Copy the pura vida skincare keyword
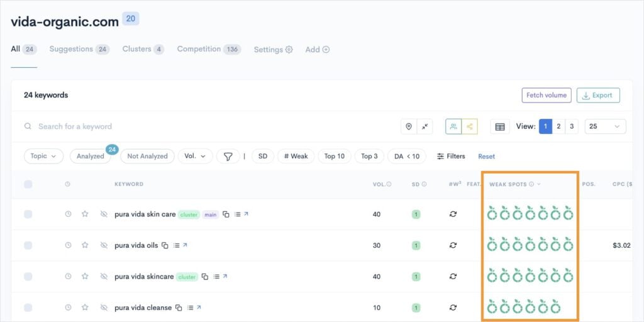 [205, 277]
